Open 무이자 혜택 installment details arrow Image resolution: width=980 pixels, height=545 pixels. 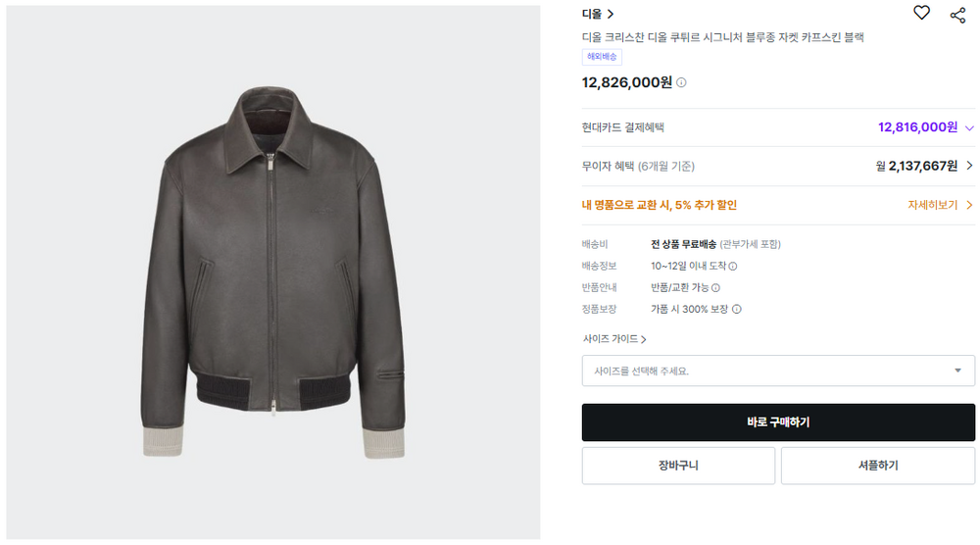click(969, 166)
